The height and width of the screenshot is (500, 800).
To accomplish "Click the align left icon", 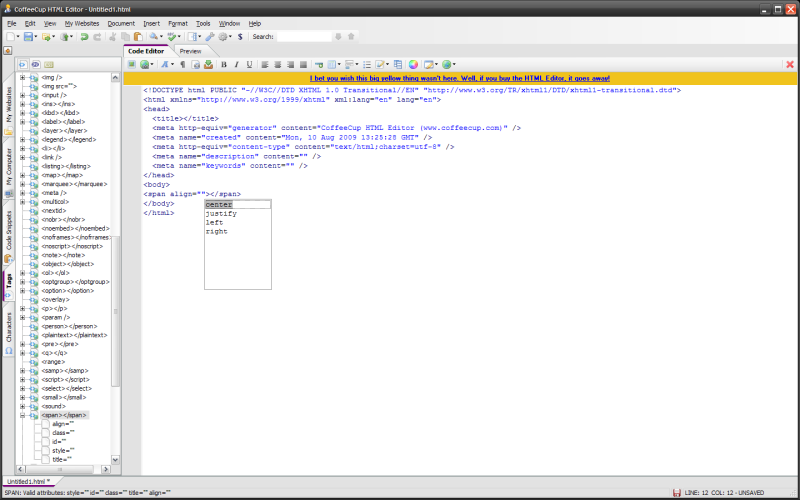I will coord(265,64).
